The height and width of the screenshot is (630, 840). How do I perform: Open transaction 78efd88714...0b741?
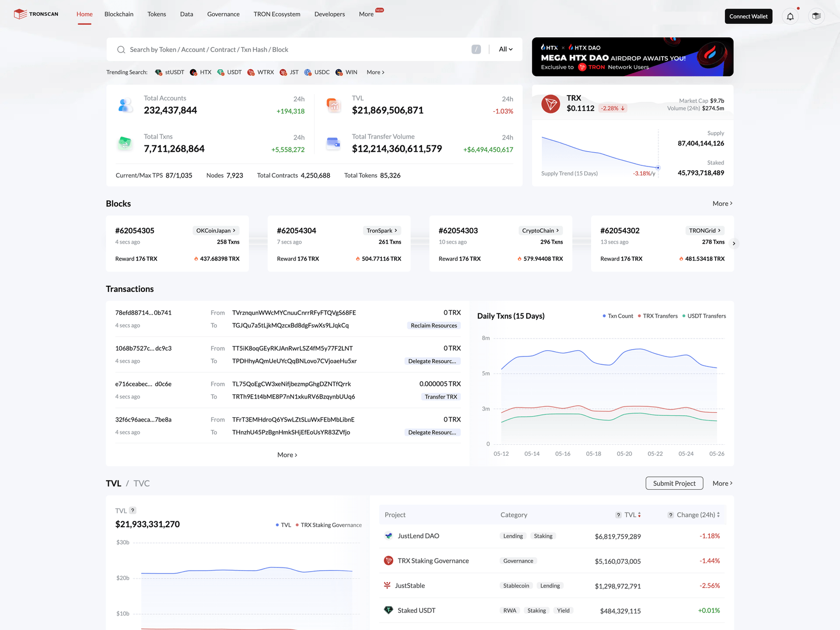click(x=143, y=312)
